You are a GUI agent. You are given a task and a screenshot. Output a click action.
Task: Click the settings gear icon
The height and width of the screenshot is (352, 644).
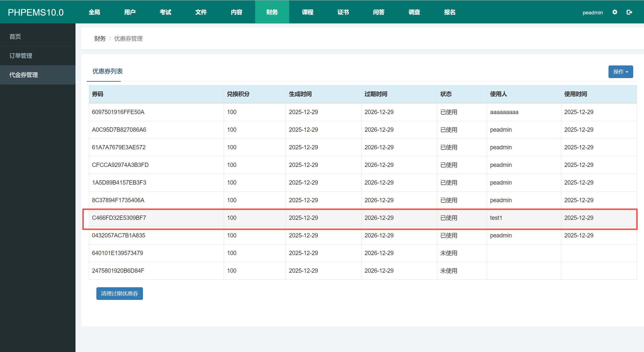click(x=615, y=12)
